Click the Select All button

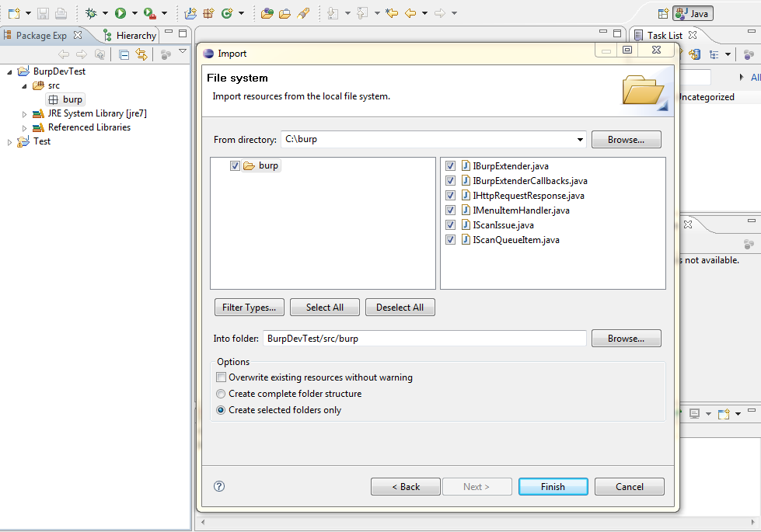point(325,308)
